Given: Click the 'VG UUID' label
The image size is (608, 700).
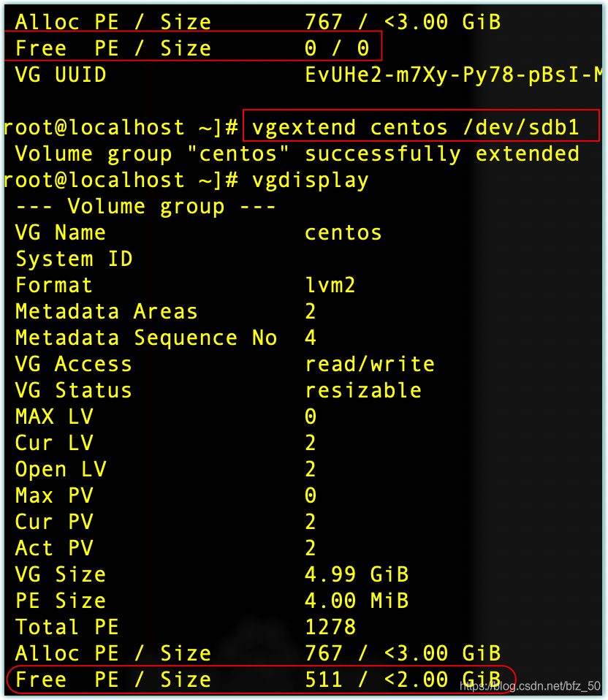Looking at the screenshot, I should [61, 75].
